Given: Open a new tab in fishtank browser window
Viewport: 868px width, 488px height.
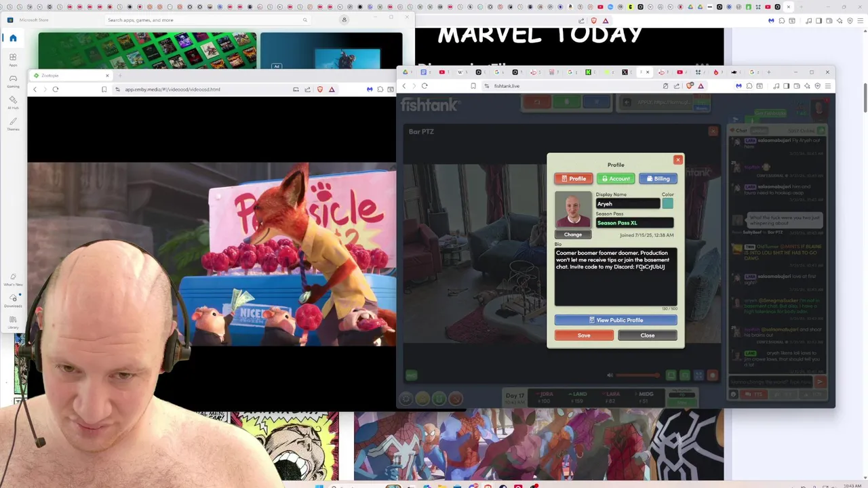Looking at the screenshot, I should pyautogui.click(x=768, y=72).
